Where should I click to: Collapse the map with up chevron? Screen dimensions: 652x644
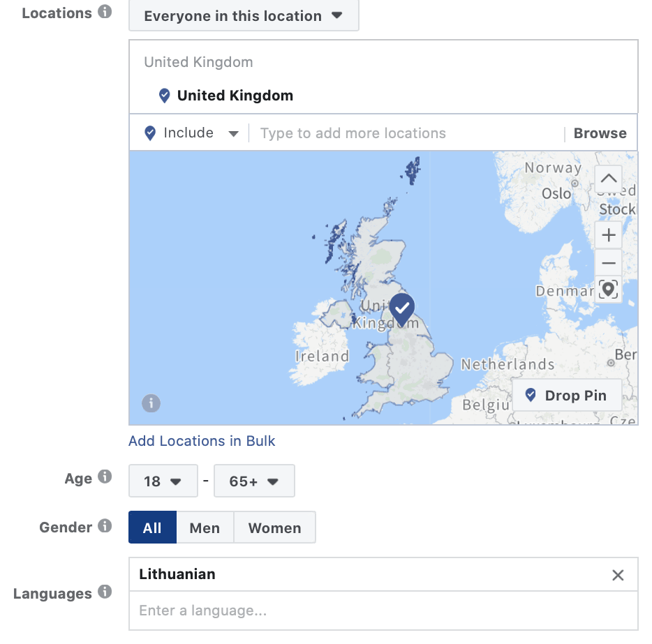coord(609,179)
